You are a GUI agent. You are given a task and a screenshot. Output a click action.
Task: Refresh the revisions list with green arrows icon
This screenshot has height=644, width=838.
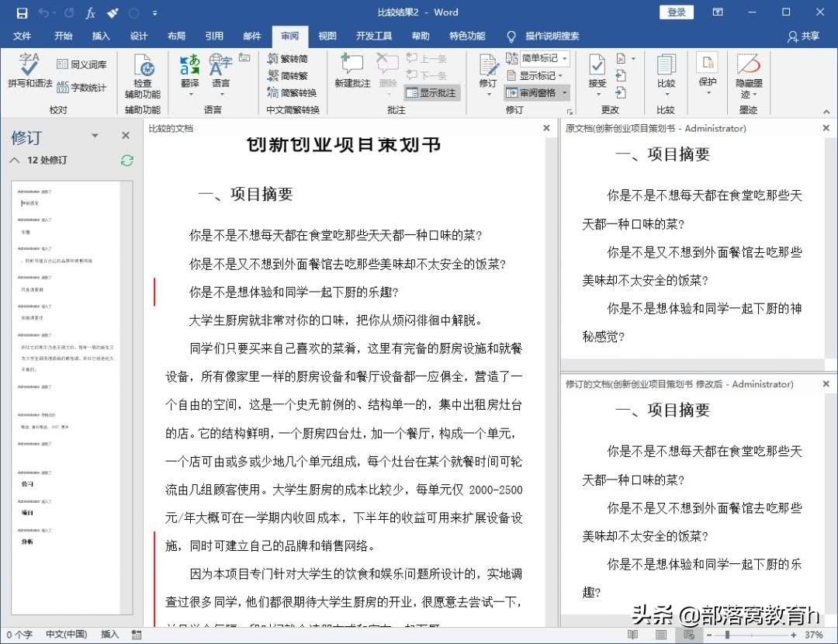(x=127, y=161)
